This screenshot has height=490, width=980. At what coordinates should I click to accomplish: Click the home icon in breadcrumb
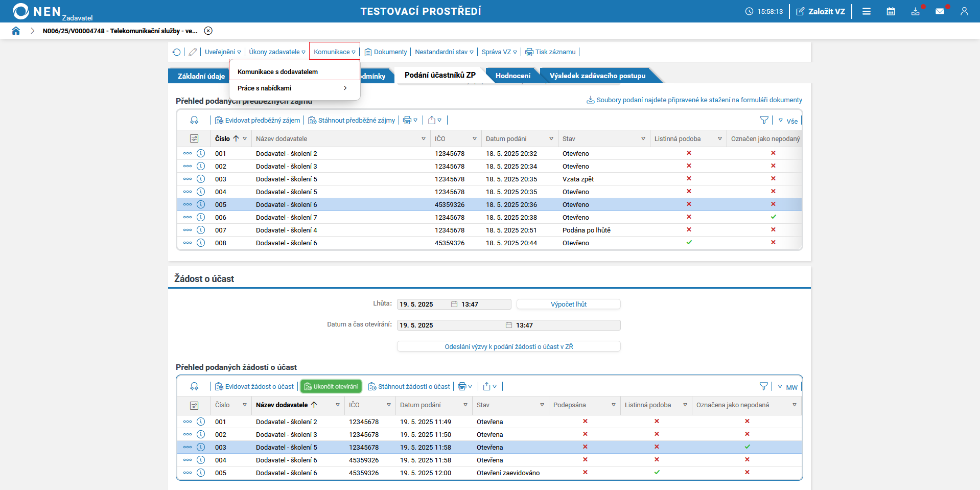16,31
